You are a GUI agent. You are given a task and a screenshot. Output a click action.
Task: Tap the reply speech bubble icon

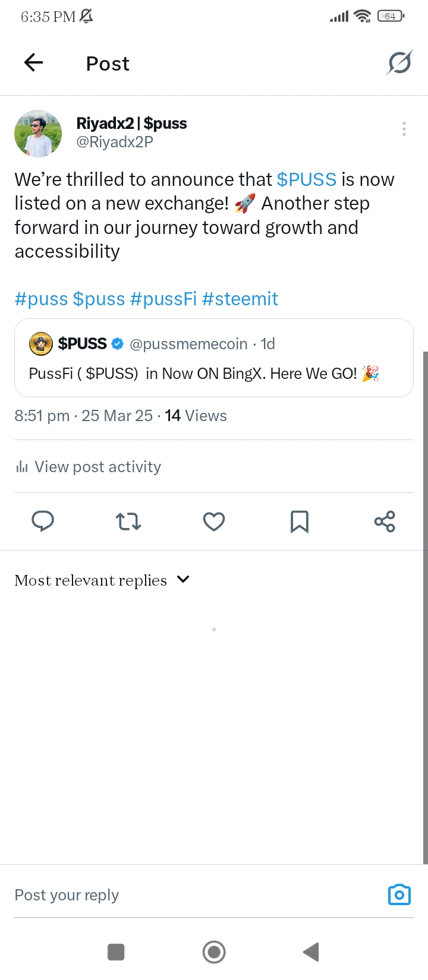point(43,521)
